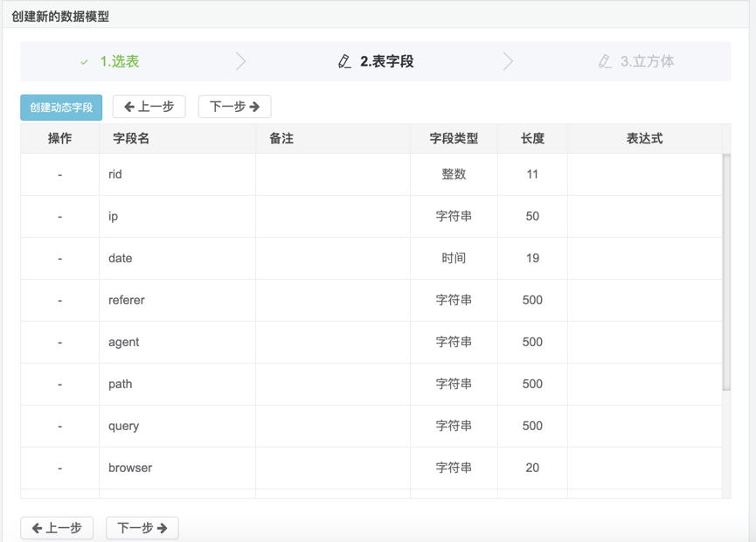Screen dimensions: 756x542
Task: Click the green checkmark next to 1.选表
Action: 84,62
